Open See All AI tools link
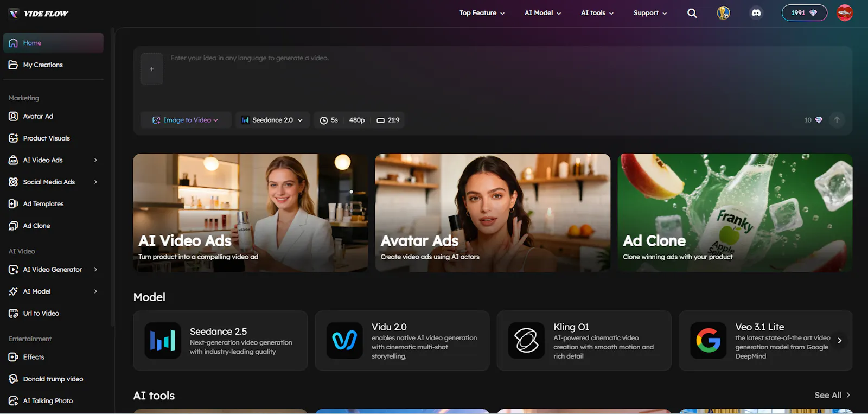Screen dimensions: 868x414 coord(832,396)
